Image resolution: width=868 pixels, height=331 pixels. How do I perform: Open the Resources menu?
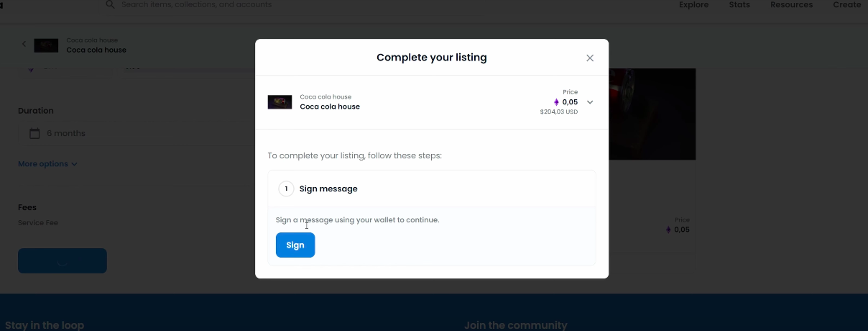tap(791, 4)
